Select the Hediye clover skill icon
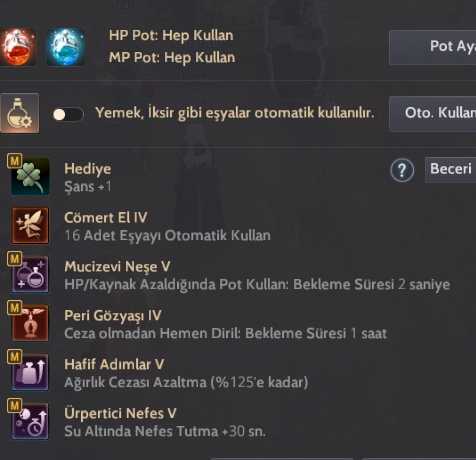476x460 pixels. click(x=30, y=176)
